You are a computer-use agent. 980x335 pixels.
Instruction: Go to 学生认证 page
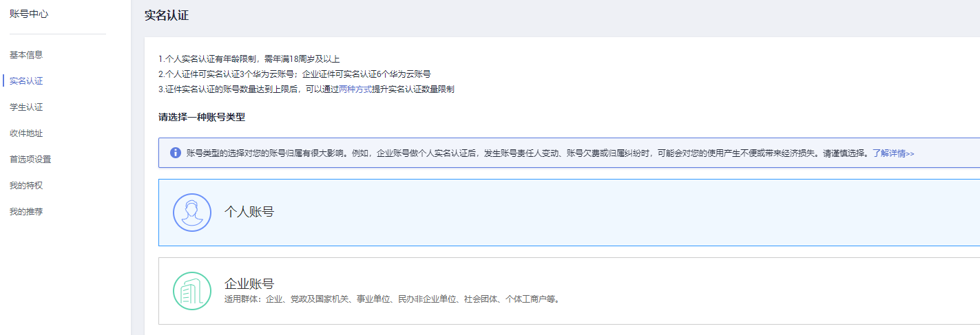[x=26, y=107]
